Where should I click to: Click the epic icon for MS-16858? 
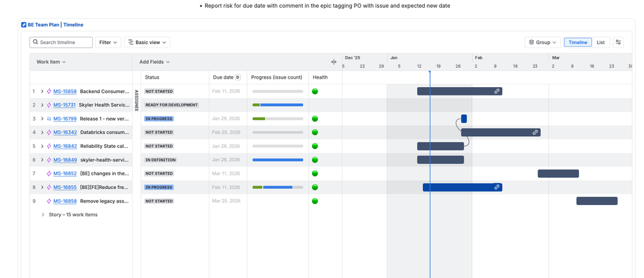pyautogui.click(x=49, y=201)
